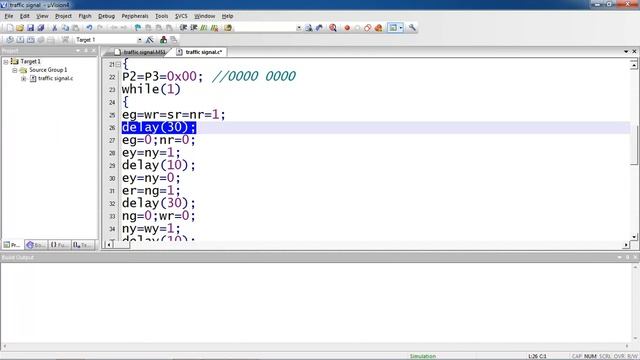Click the Redo arrow icon
Viewport: 640px width, 360px height.
pyautogui.click(x=100, y=28)
